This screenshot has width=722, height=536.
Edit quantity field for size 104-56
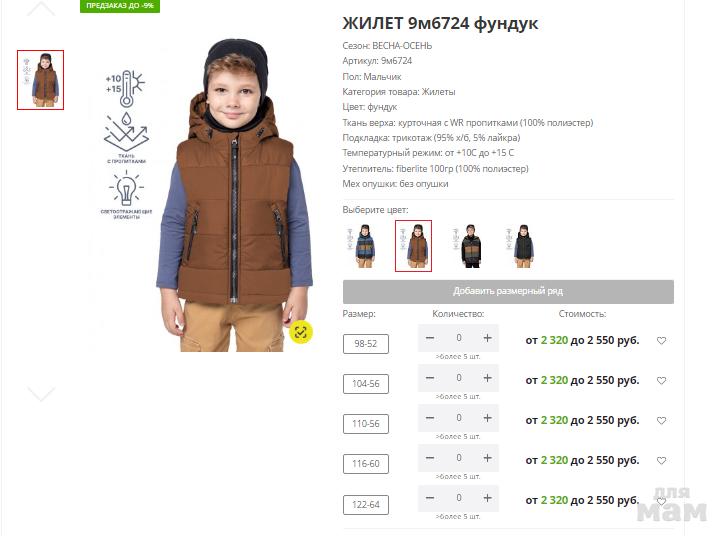459,378
